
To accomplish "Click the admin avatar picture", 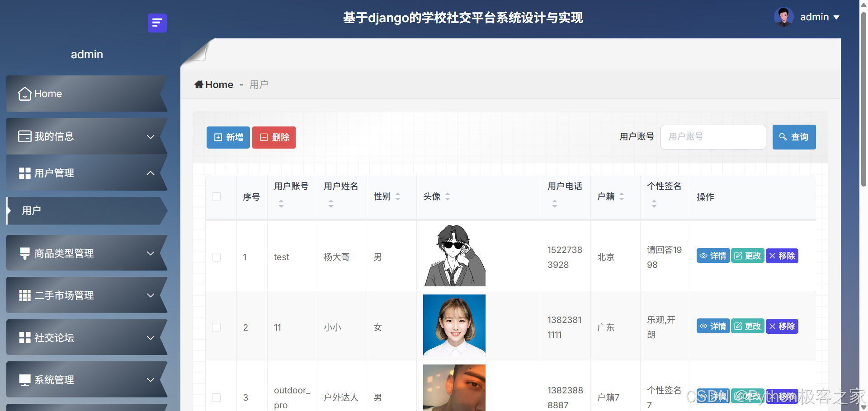I will (784, 17).
